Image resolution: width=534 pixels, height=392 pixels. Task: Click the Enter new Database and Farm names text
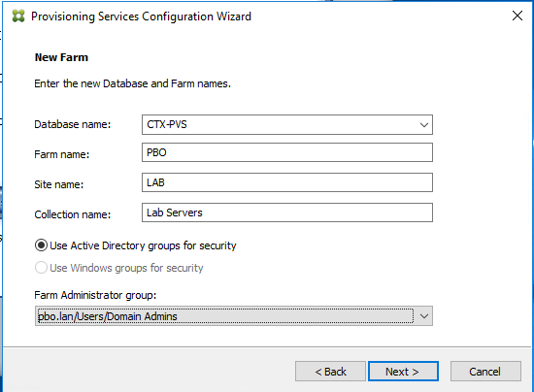click(132, 83)
